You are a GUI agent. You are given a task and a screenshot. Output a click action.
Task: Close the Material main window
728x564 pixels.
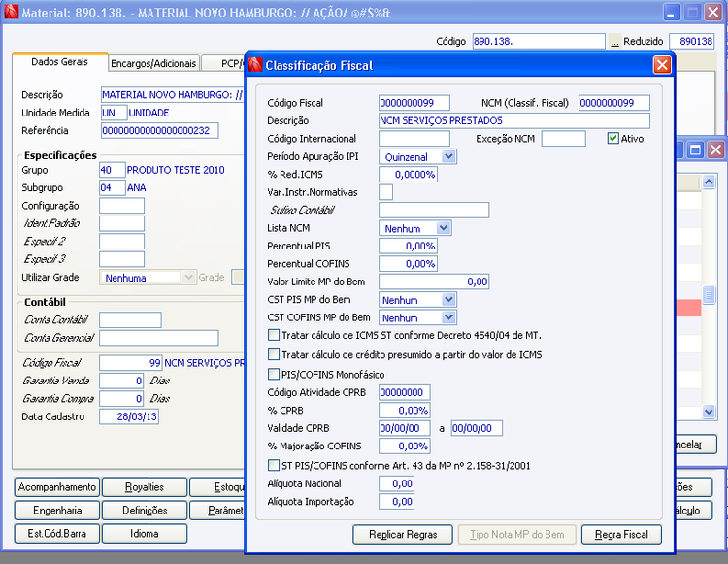[712, 12]
